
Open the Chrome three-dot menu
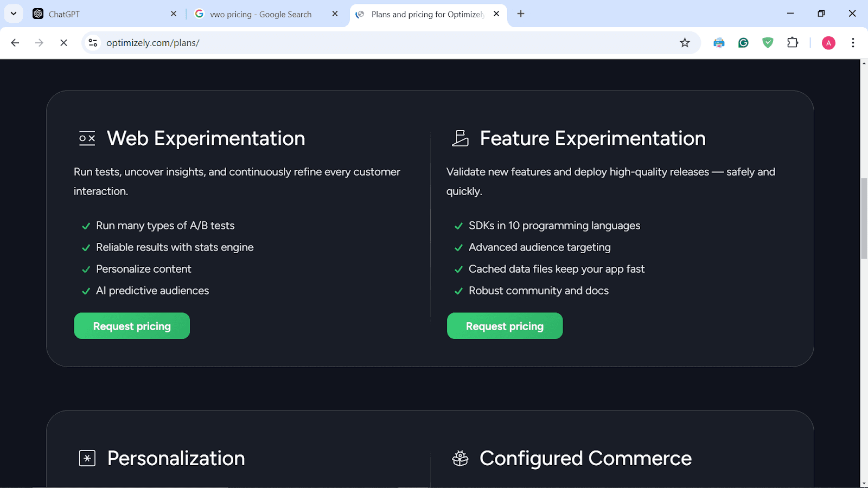pyautogui.click(x=853, y=43)
